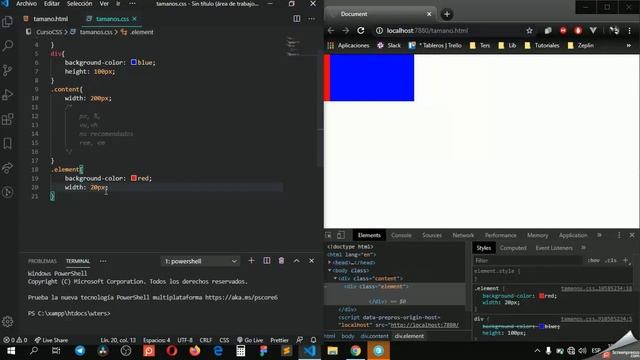Open the VS Code menu overflow ellipsis

(x=132, y=4)
